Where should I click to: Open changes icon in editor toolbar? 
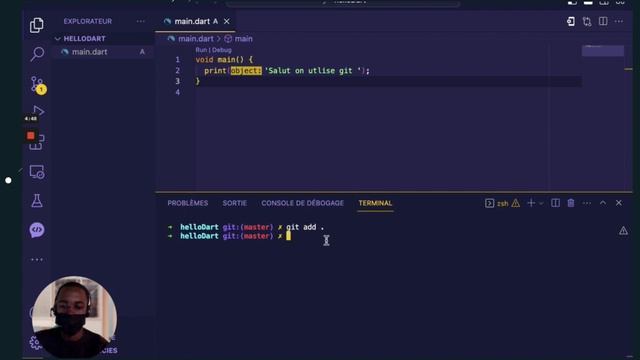[x=571, y=21]
